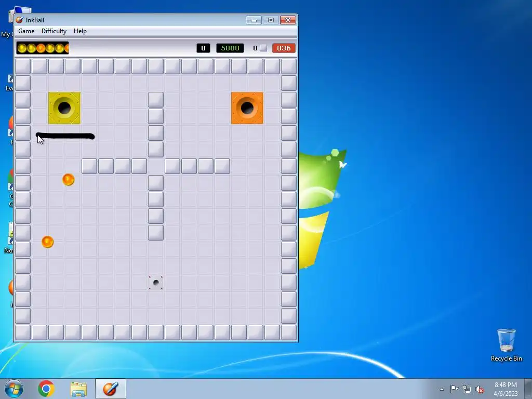Launch Chrome from the taskbar
This screenshot has height=399, width=532.
[x=46, y=389]
